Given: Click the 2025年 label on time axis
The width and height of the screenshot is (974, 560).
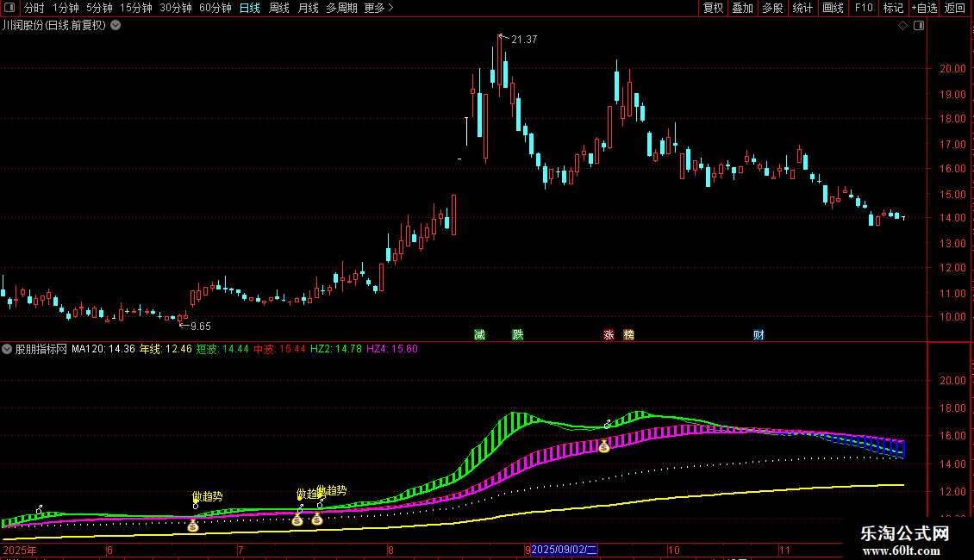Looking at the screenshot, I should tap(20, 550).
